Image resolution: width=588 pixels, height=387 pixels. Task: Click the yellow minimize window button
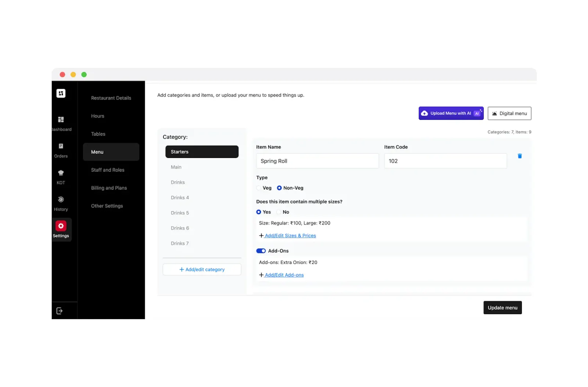coord(73,75)
